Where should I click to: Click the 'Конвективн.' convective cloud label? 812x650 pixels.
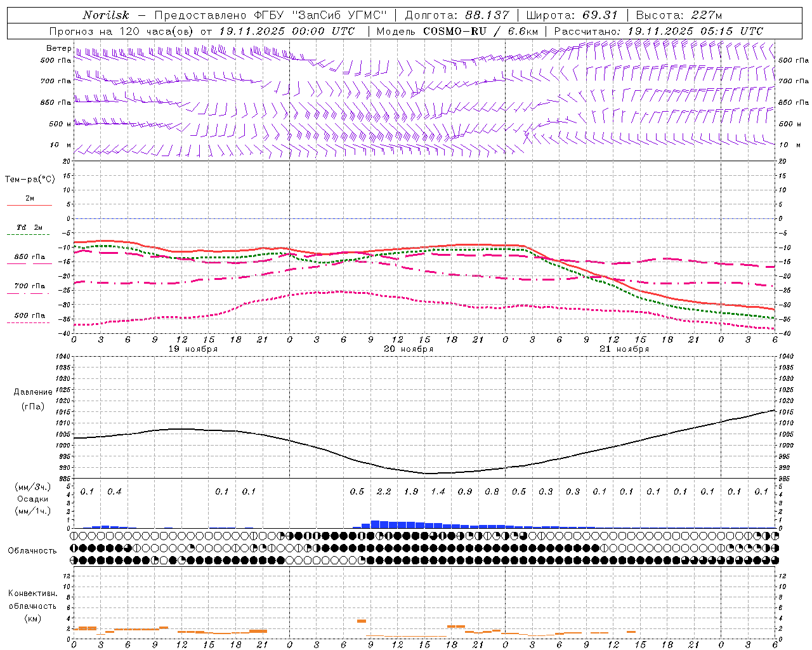[33, 594]
